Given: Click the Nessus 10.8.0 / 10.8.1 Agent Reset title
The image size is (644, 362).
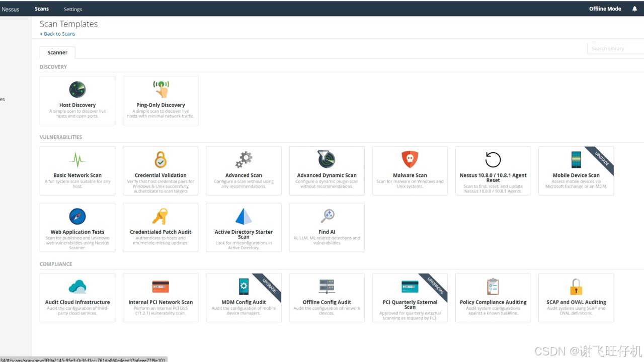Looking at the screenshot, I should 493,178.
